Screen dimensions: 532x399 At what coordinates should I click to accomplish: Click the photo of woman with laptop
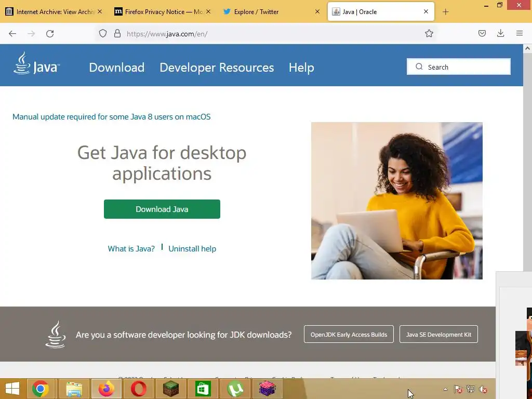[x=396, y=201]
